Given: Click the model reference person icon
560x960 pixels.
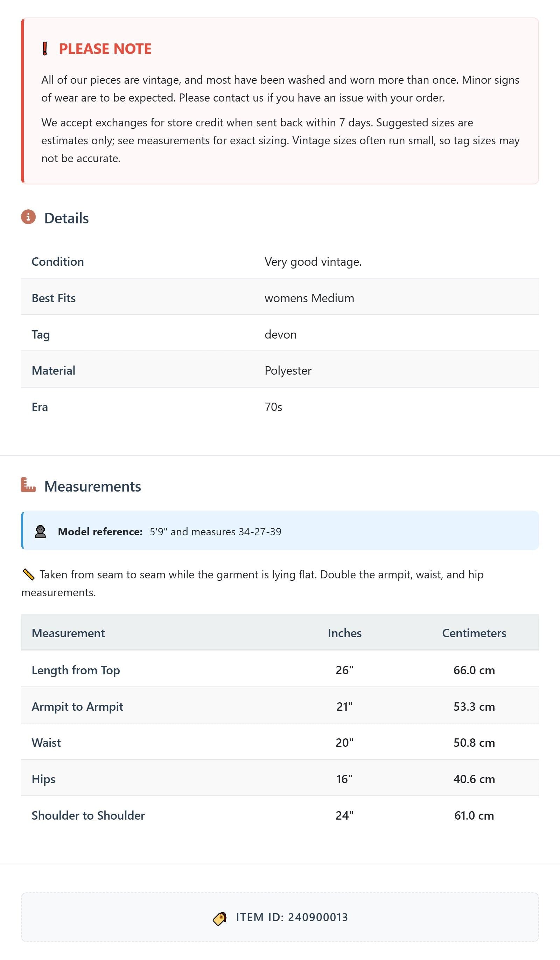Looking at the screenshot, I should pyautogui.click(x=40, y=532).
